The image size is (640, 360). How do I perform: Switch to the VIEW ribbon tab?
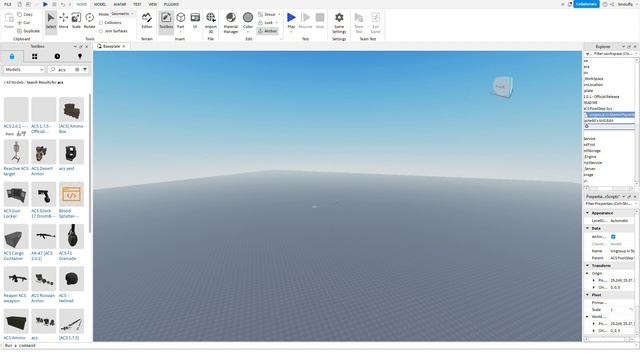153,4
